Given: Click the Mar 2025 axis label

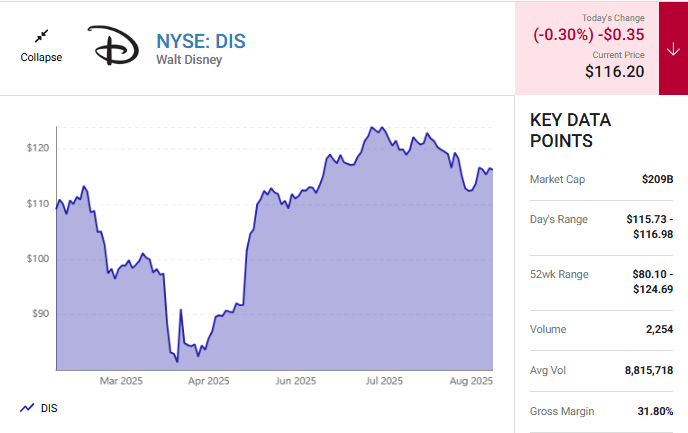Looking at the screenshot, I should (122, 381).
